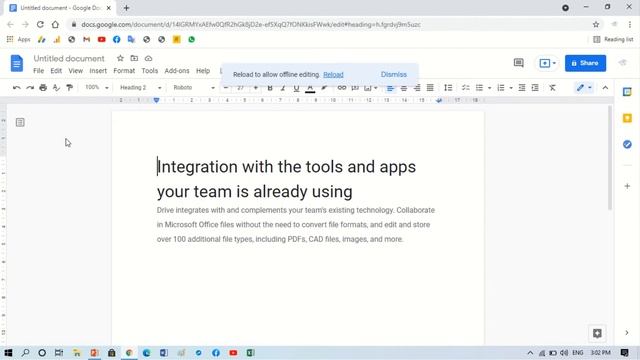Toggle underline formatting
Image resolution: width=640 pixels, height=360 pixels.
(x=296, y=88)
